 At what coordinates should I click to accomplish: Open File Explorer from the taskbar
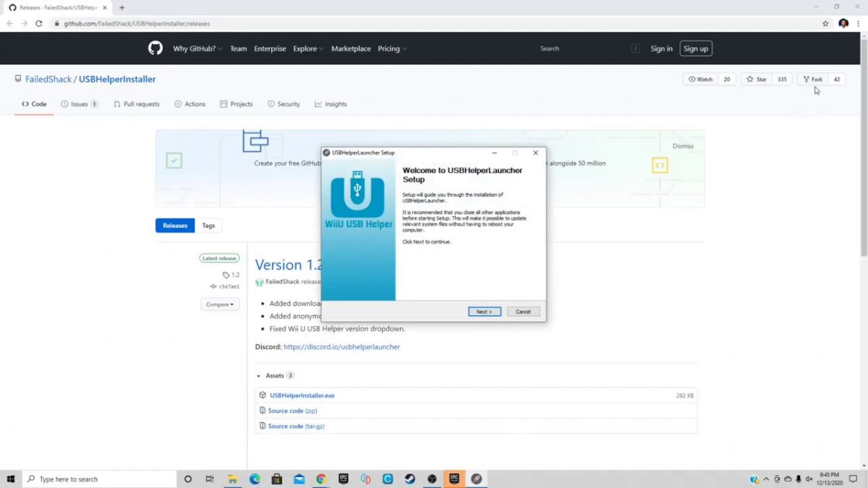point(232,479)
